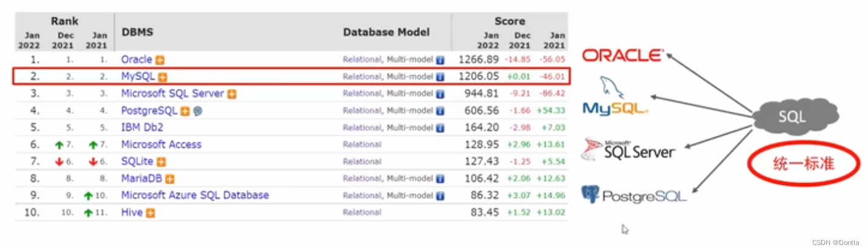868x251 pixels.
Task: Click the Oracle logo on the right
Action: click(x=623, y=56)
